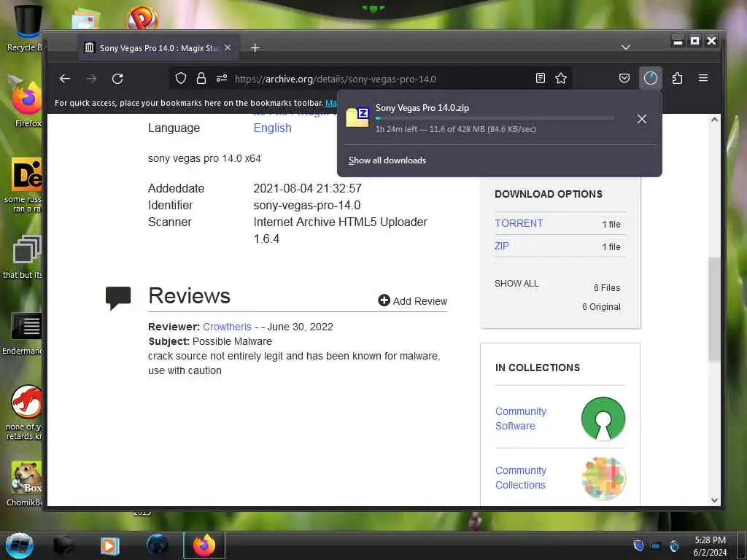
Task: Switch to Sony Vegas Pro 14.0 tab
Action: [x=158, y=47]
